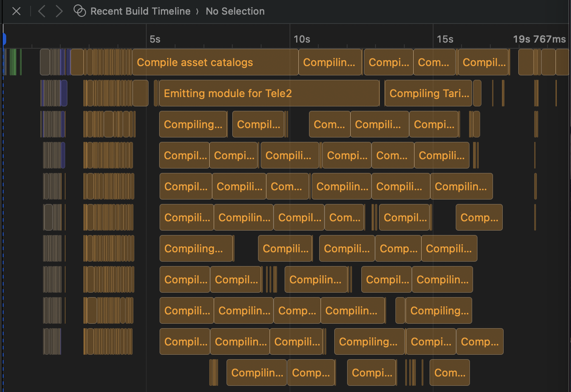This screenshot has height=392, width=571.
Task: Click the go back chevron
Action: coord(42,11)
